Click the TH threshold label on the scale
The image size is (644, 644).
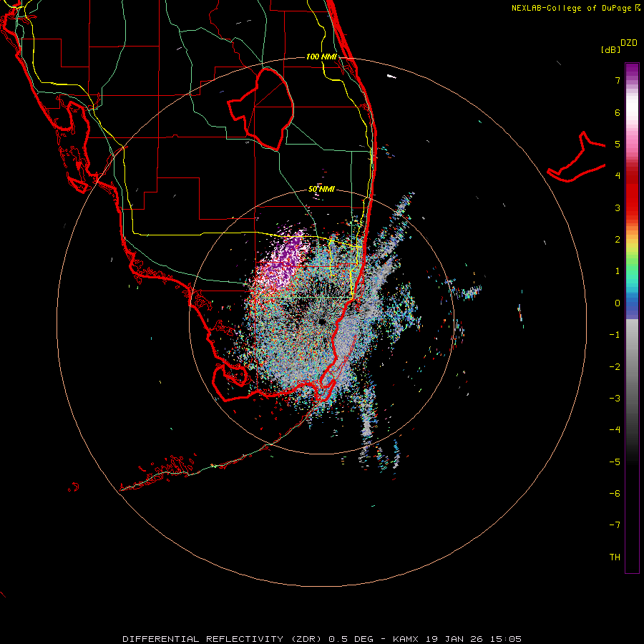pos(615,557)
